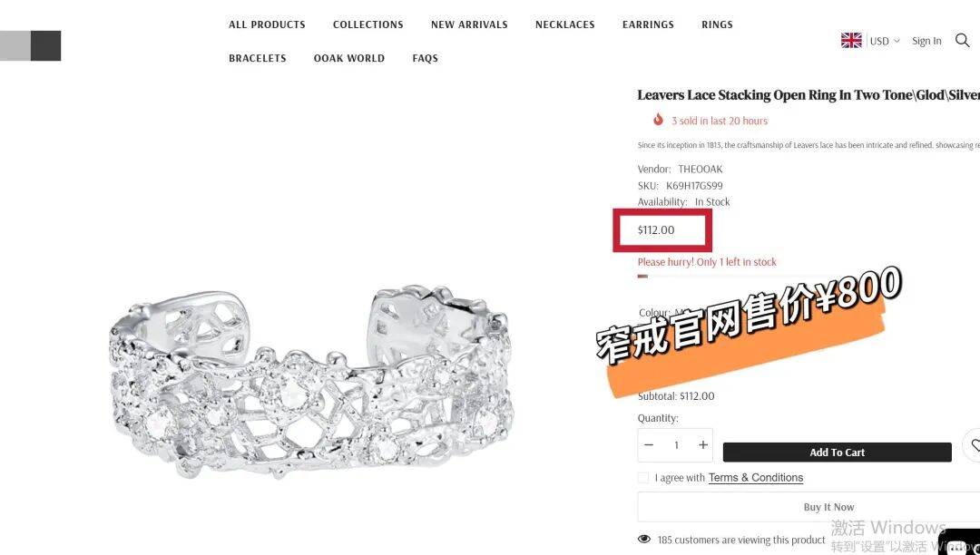
Task: Click the quantity input field
Action: click(676, 445)
